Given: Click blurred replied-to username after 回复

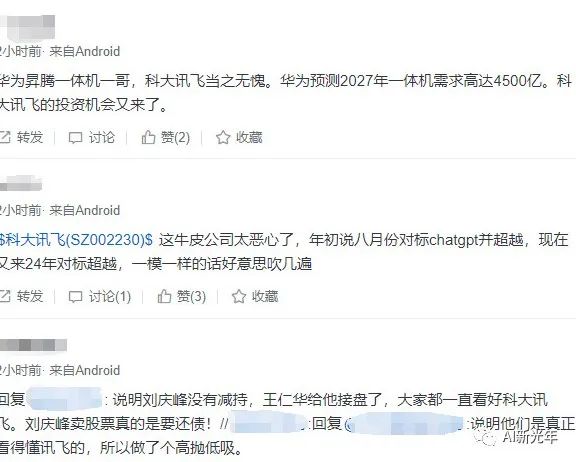Looking at the screenshot, I should coord(65,398).
